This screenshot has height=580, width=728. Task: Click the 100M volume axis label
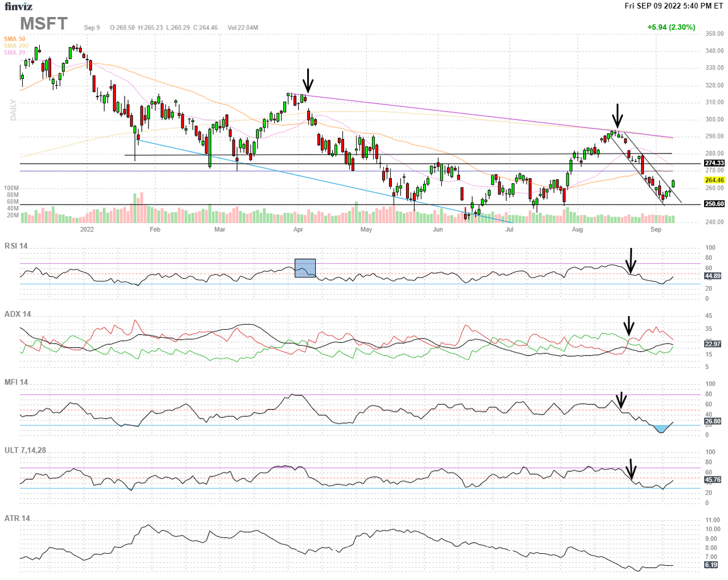[11, 188]
